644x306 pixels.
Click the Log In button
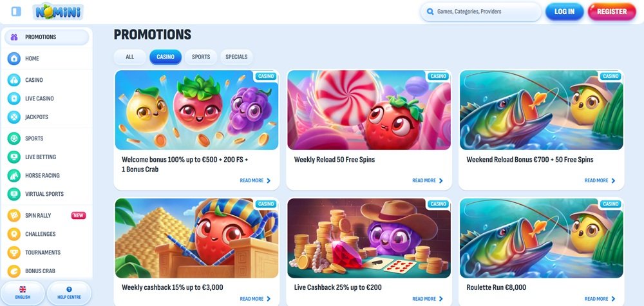coord(564,12)
